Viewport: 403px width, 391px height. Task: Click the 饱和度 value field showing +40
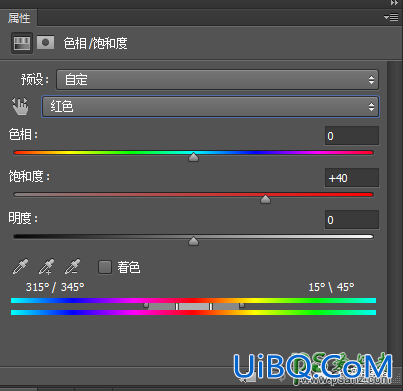352,178
